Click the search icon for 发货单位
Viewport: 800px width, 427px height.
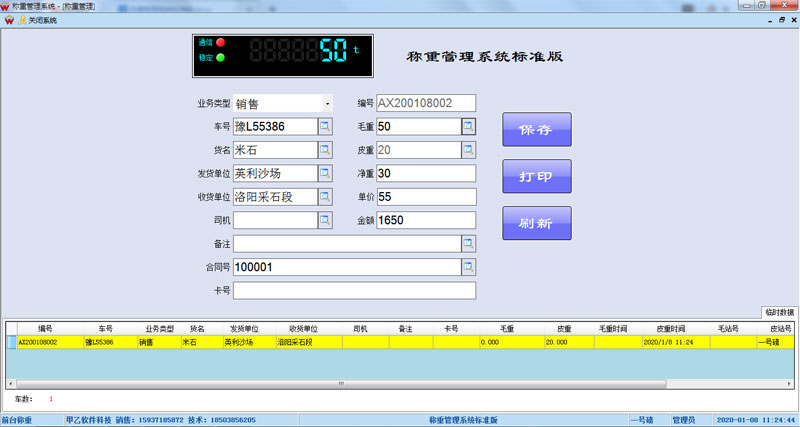click(325, 174)
